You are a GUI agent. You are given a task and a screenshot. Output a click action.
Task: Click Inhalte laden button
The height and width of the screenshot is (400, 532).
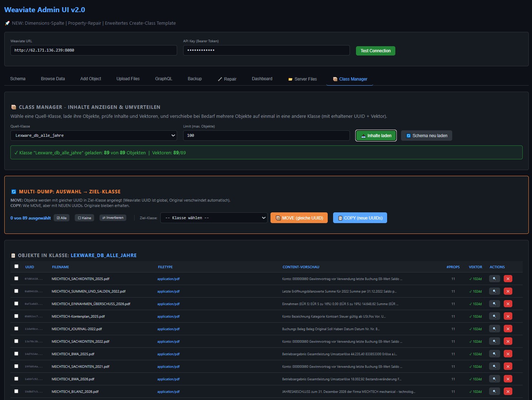pyautogui.click(x=376, y=136)
